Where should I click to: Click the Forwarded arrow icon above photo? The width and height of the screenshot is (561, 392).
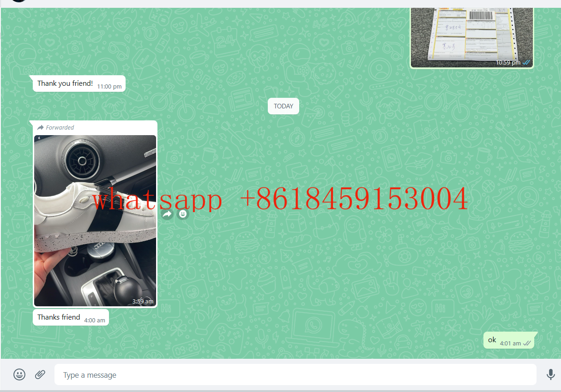tap(41, 128)
